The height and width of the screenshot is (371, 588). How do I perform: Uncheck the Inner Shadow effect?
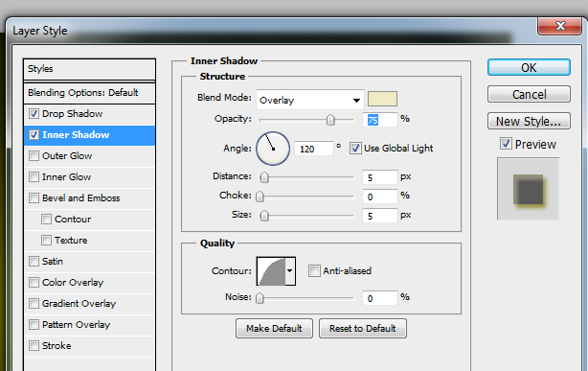pos(34,135)
